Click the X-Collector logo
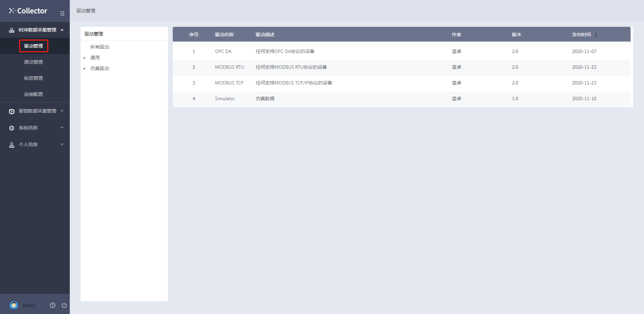The height and width of the screenshot is (314, 644). pyautogui.click(x=28, y=11)
